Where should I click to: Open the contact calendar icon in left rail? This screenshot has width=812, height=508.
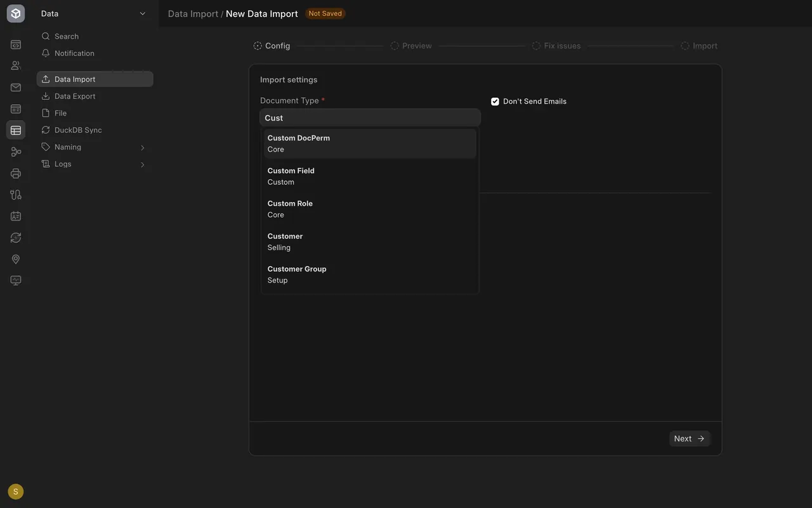(16, 216)
